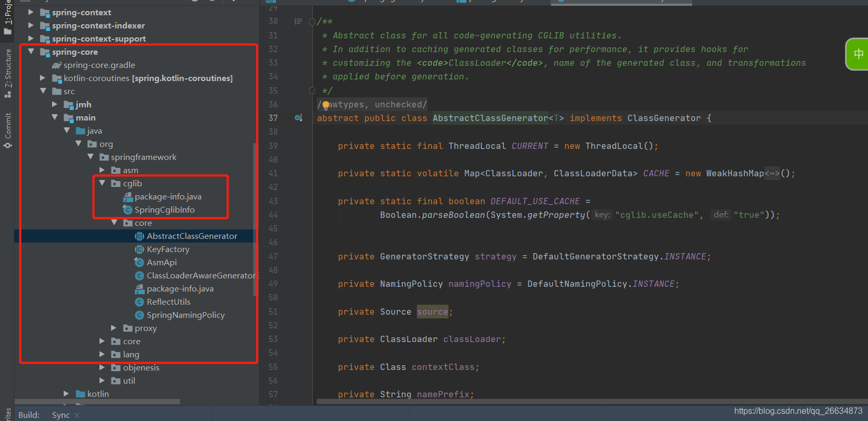Click the Build panel label

(x=29, y=415)
